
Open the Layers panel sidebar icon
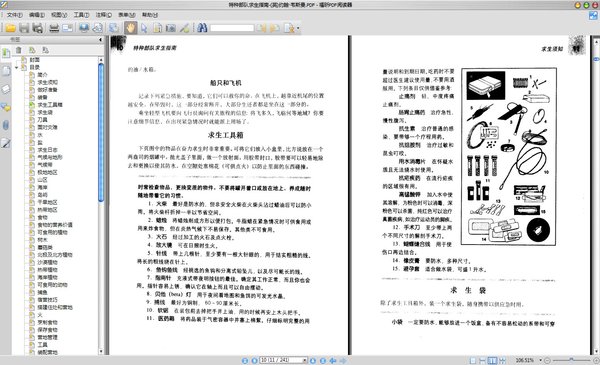[6, 89]
